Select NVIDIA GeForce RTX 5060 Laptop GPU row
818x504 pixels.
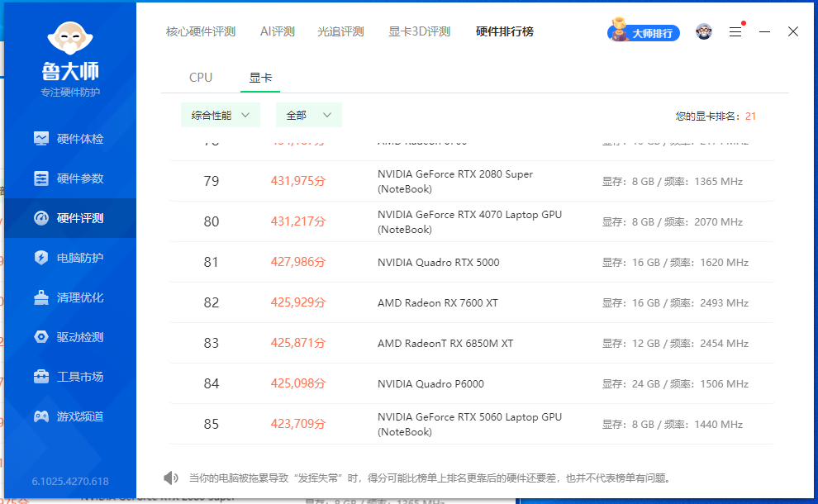coord(472,424)
